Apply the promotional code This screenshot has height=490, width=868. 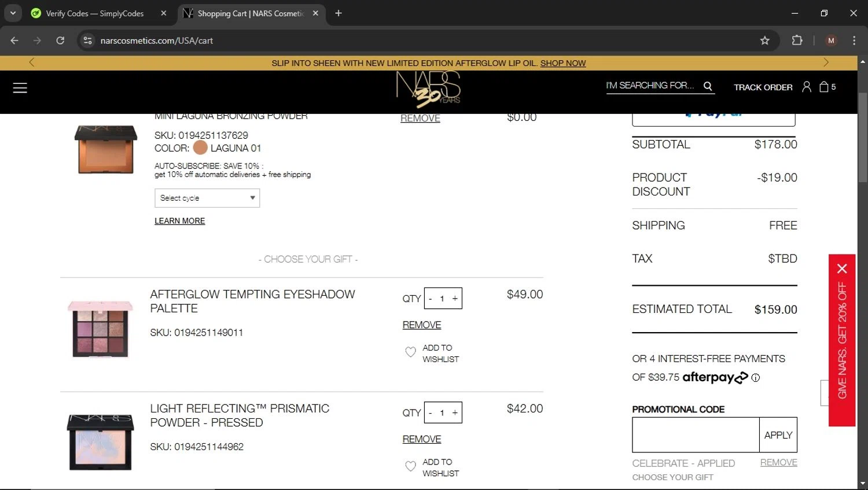pyautogui.click(x=778, y=435)
